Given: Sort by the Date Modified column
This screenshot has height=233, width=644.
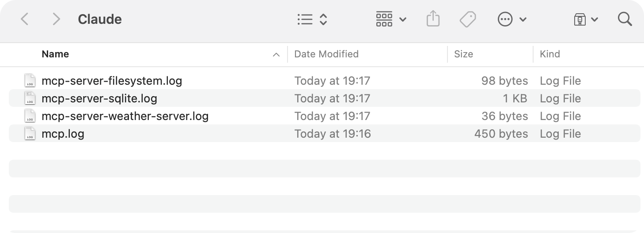Looking at the screenshot, I should [x=326, y=54].
